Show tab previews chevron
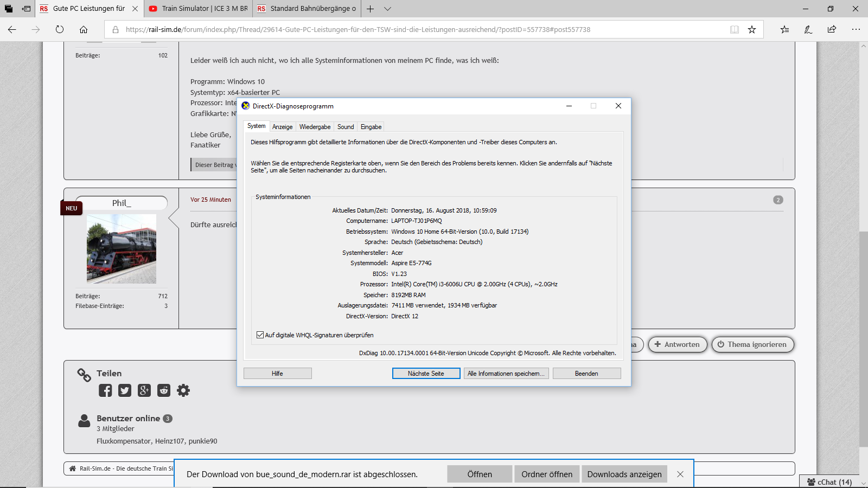The image size is (868, 488). click(x=387, y=9)
